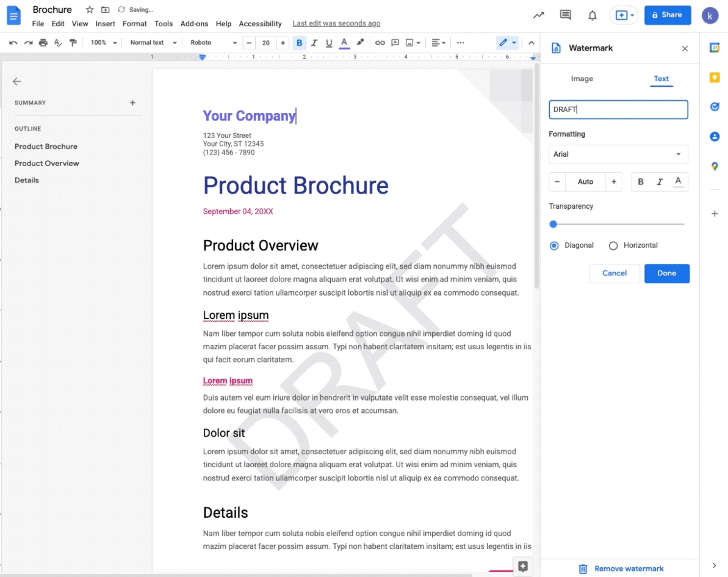728x577 pixels.
Task: Click Remove watermark link
Action: (629, 568)
